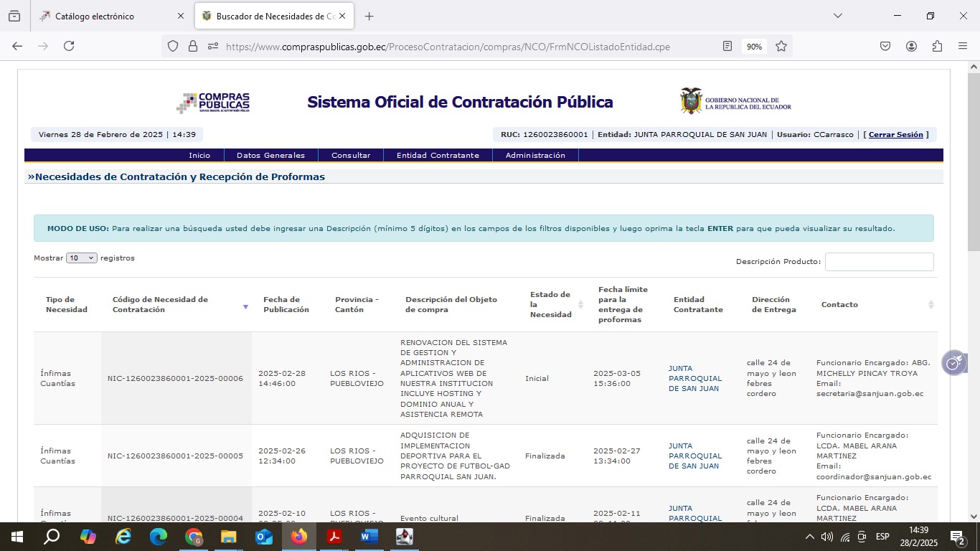Open the Consultar menu
Screen dimensions: 980x551
tap(351, 155)
